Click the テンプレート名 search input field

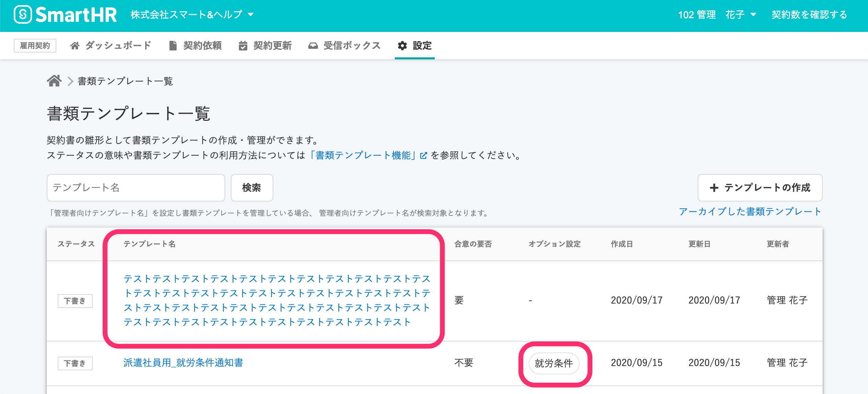click(x=136, y=188)
